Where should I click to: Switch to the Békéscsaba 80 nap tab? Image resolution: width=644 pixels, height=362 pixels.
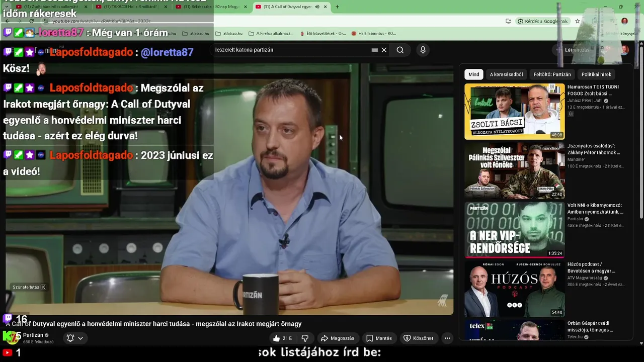tap(210, 7)
